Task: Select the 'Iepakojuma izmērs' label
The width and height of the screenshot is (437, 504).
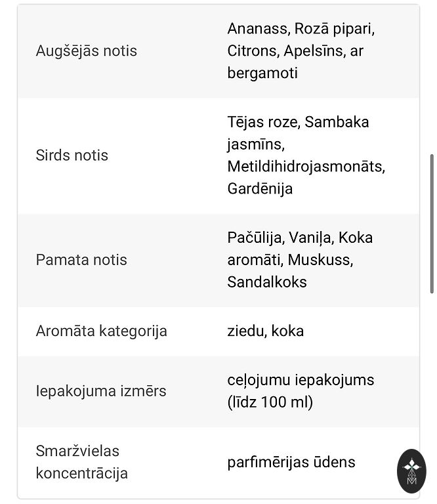Action: (x=101, y=391)
